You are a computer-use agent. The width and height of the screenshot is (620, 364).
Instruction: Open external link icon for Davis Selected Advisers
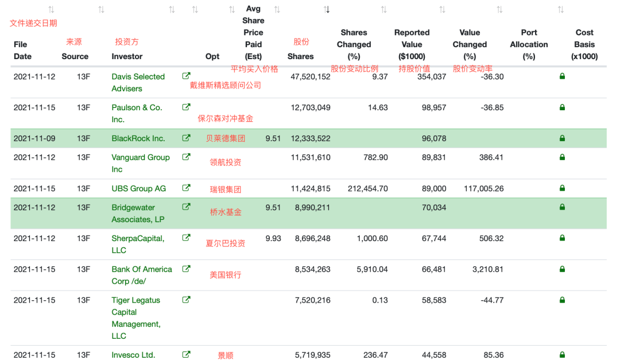[x=186, y=76]
